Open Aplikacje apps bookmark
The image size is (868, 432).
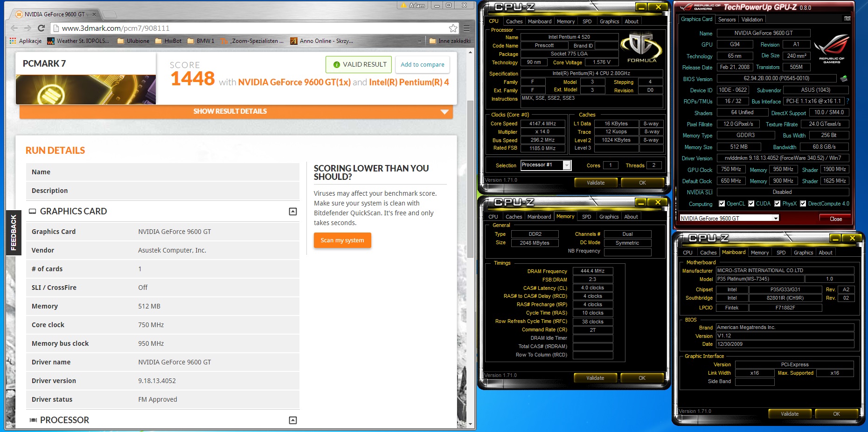[x=26, y=41]
